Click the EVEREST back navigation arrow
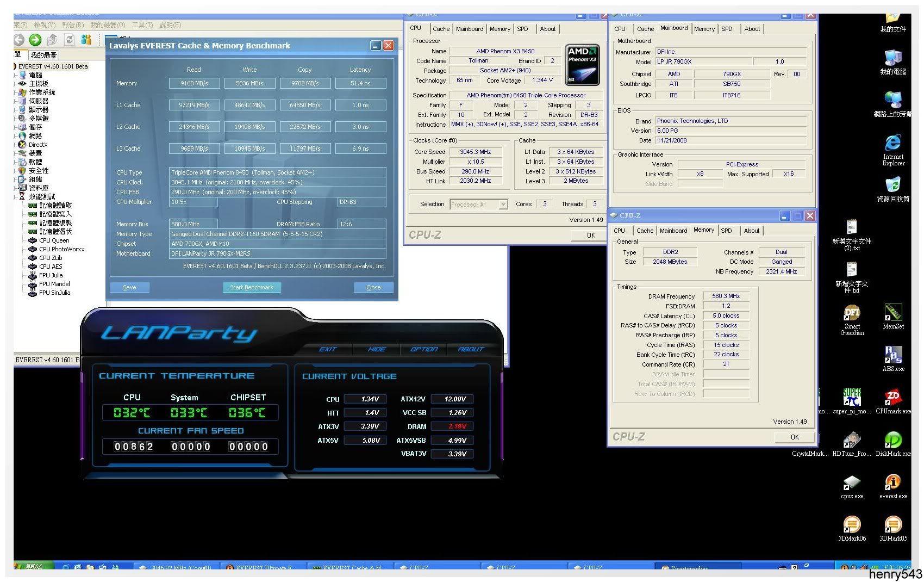 pos(19,40)
